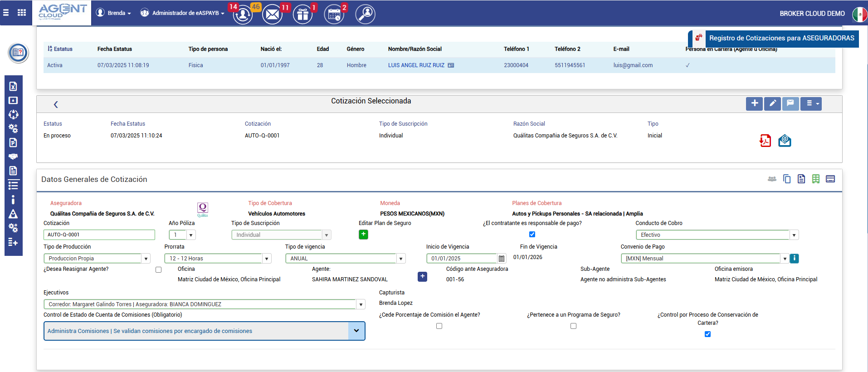
Task: Open the person search magnifier icon
Action: click(366, 14)
